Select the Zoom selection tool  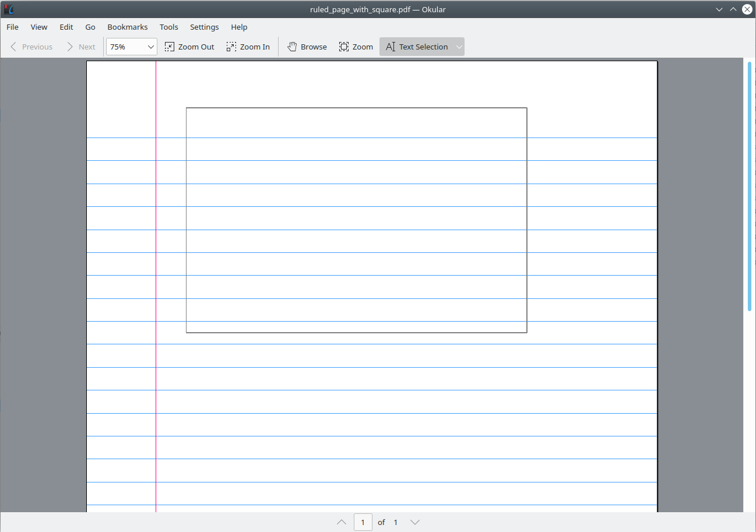(356, 47)
